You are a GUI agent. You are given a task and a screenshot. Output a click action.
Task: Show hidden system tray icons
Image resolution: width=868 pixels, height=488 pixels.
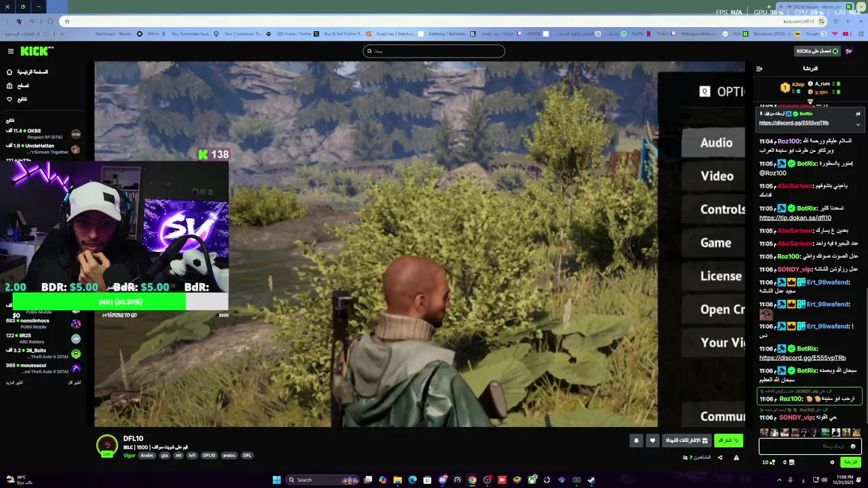click(x=779, y=480)
